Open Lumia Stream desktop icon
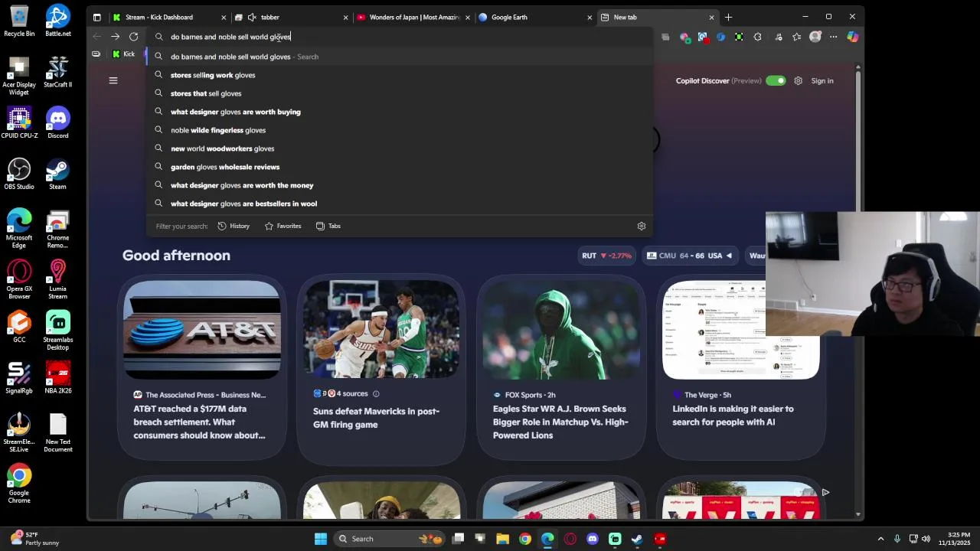Image resolution: width=980 pixels, height=551 pixels. point(57,279)
